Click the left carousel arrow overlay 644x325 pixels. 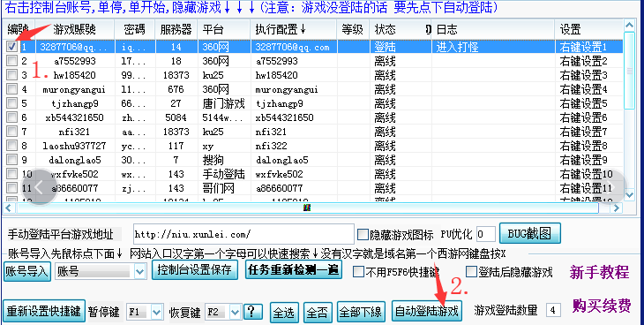pos(39,187)
